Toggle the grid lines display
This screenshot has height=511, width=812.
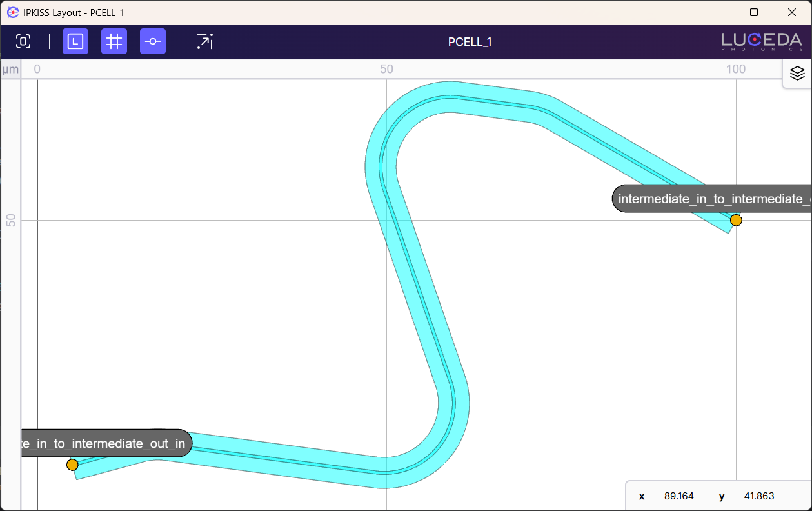(x=114, y=42)
